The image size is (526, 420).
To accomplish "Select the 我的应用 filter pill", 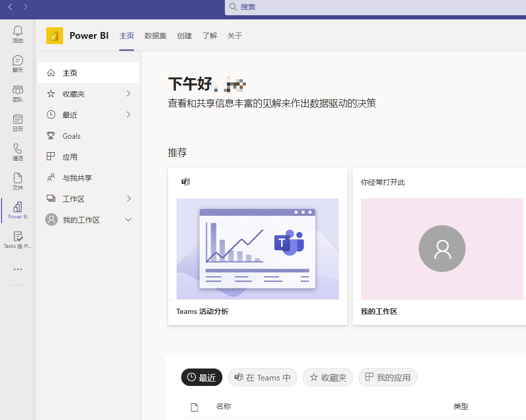I will (x=388, y=377).
